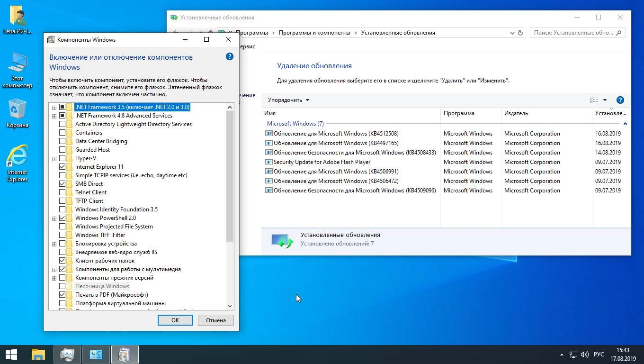Select update KB4497165 row
Viewport: 644px width, 364px height.
click(x=445, y=143)
